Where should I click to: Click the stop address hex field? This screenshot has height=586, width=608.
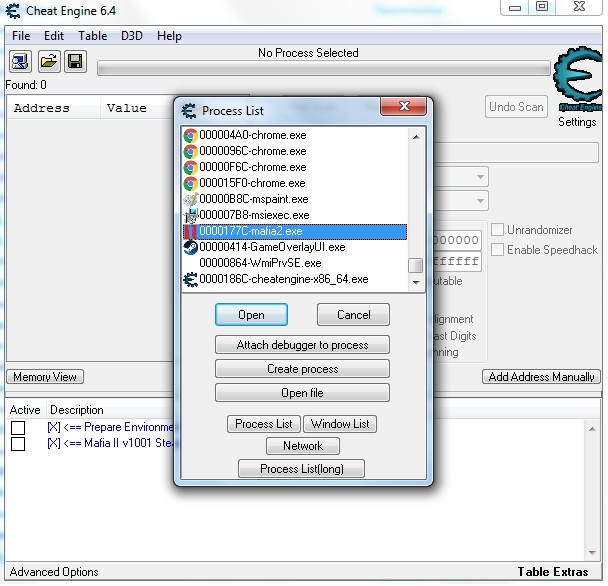[457, 261]
